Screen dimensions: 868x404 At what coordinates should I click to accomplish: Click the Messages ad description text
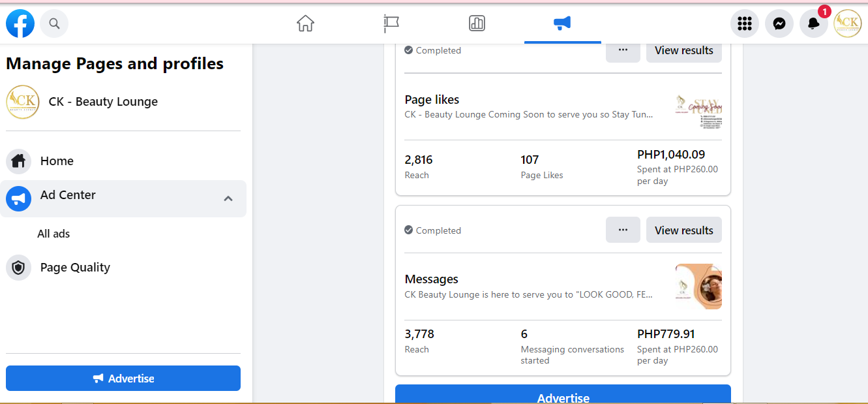point(528,294)
